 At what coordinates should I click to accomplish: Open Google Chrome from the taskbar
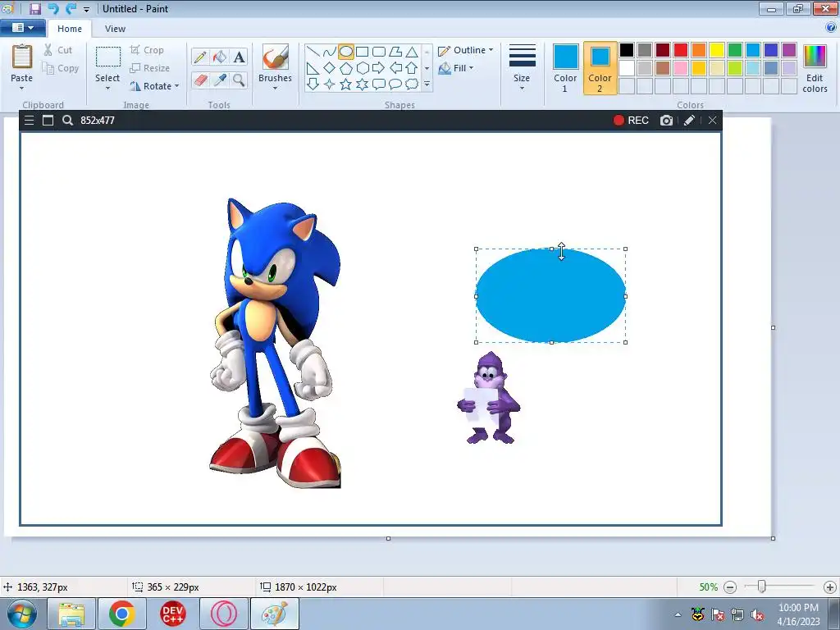coord(121,614)
